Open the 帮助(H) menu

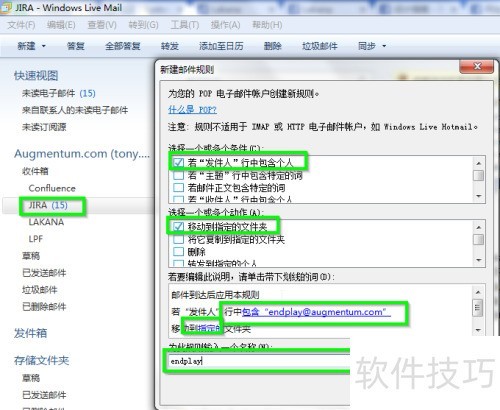[x=267, y=25]
